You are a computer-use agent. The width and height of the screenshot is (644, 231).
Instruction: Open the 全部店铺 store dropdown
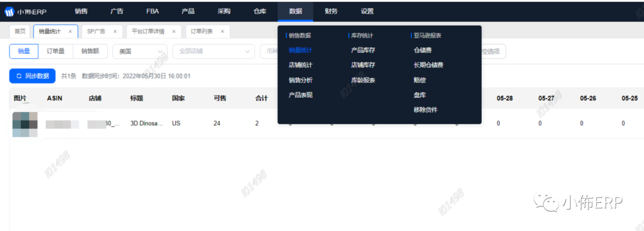(x=213, y=51)
